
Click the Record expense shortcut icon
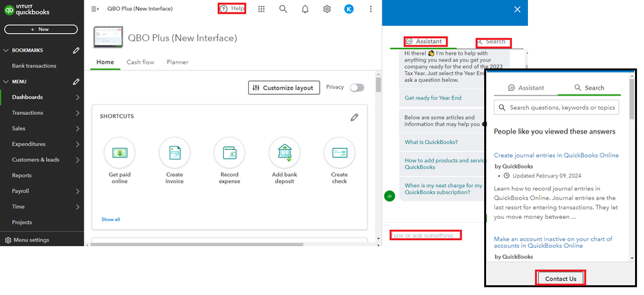(x=229, y=152)
